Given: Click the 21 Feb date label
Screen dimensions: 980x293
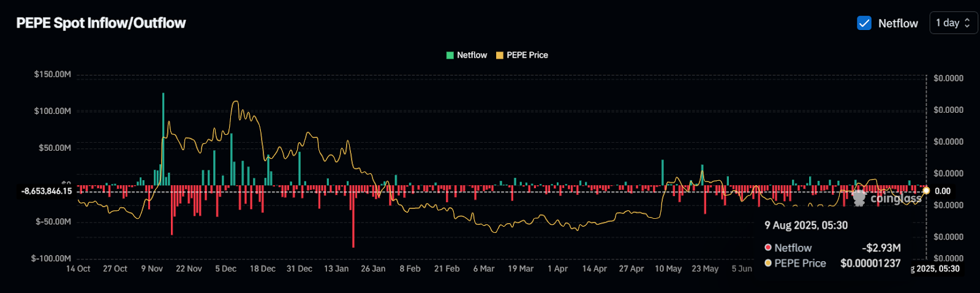Looking at the screenshot, I should click(447, 268).
